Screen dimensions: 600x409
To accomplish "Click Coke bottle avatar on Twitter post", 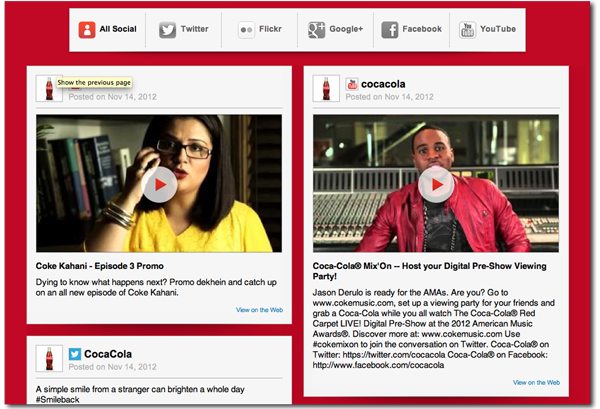I will [x=49, y=358].
